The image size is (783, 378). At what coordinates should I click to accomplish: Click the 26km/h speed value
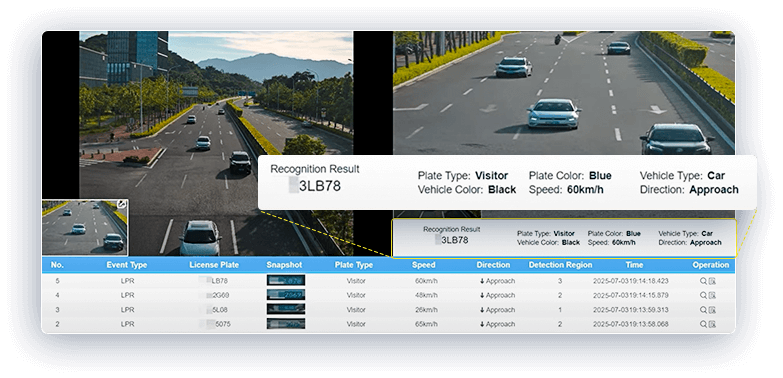(426, 310)
